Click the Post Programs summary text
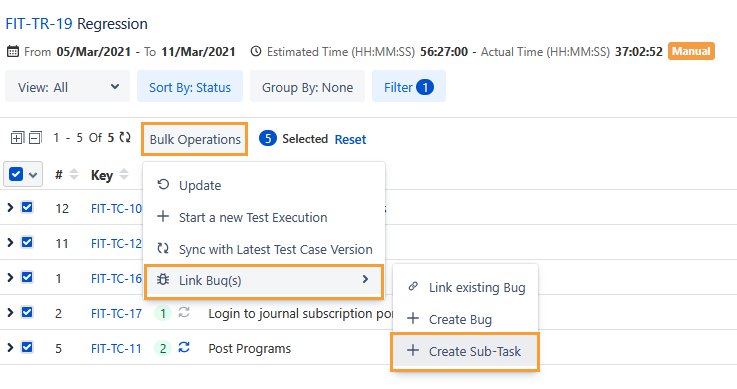Image resolution: width=737 pixels, height=389 pixels. point(250,349)
